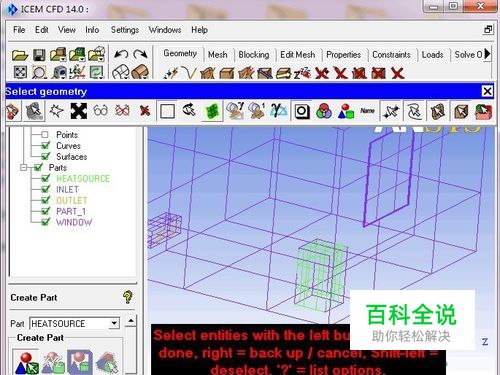
Task: Uncheck the PART_1 part
Action: [46, 211]
